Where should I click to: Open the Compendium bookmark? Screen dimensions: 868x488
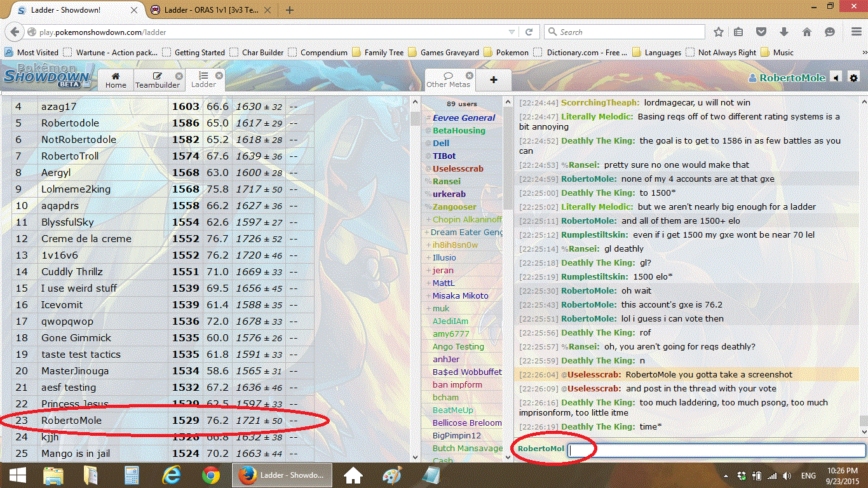pyautogui.click(x=318, y=53)
